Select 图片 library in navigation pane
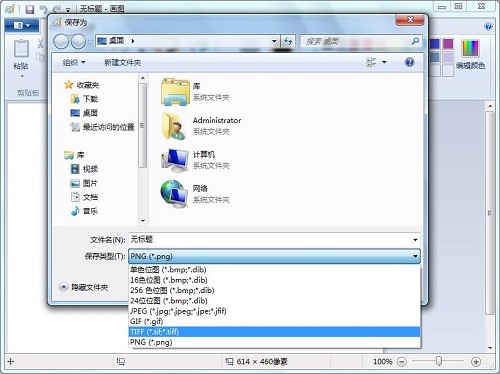Viewport: 500px width, 374px height. tap(84, 183)
